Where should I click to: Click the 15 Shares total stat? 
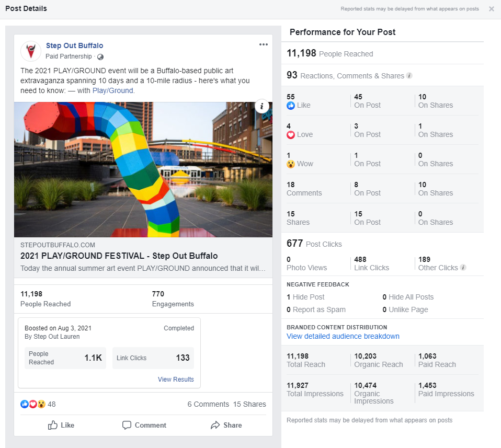point(298,219)
